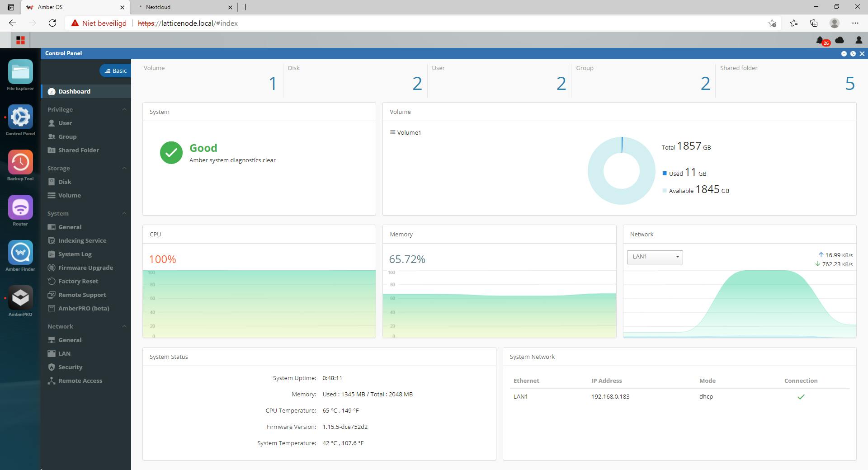
Task: Open Remote Support settings
Action: pos(86,295)
